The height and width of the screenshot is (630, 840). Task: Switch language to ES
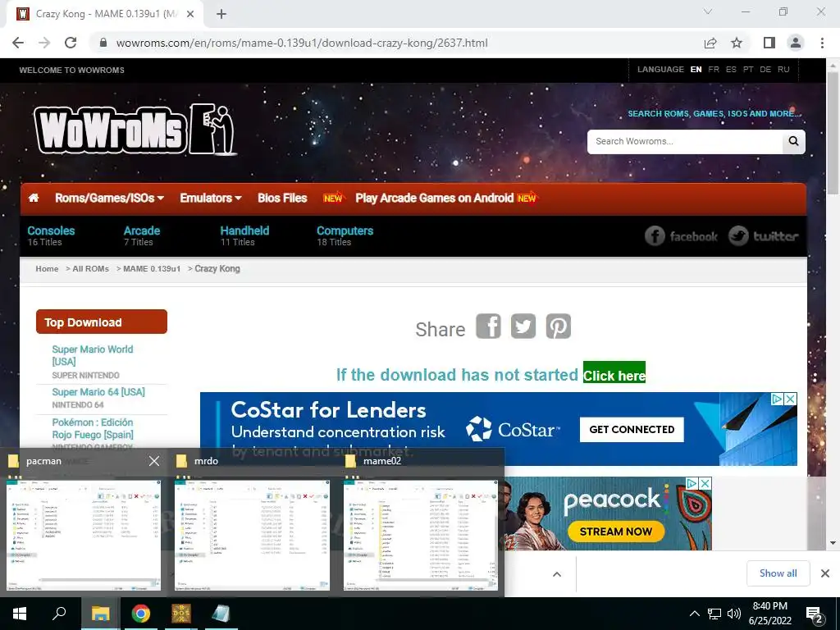[x=731, y=69]
